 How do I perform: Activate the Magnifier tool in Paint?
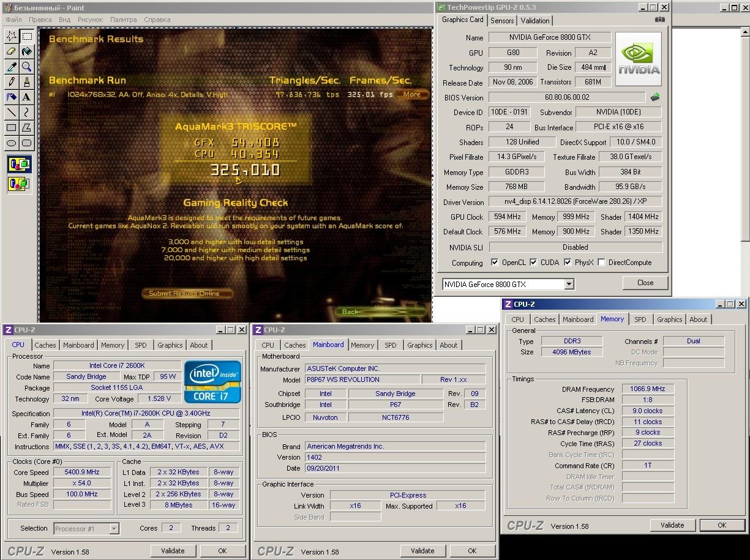click(27, 67)
